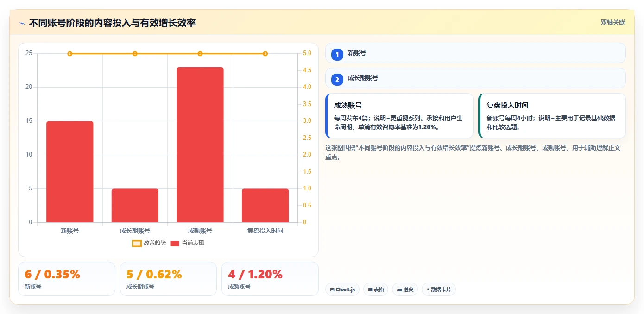644x314 pixels.
Task: Select the 新账号 list row
Action: pos(475,53)
